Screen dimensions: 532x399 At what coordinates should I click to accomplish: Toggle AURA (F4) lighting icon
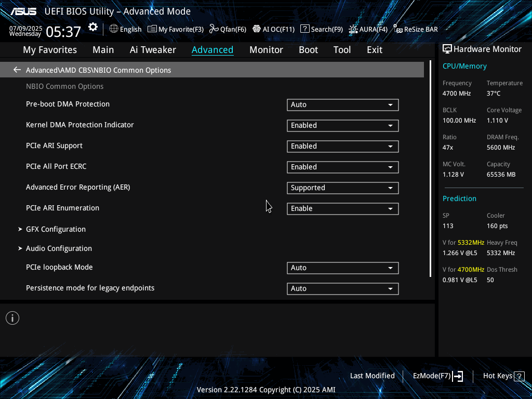coord(353,29)
